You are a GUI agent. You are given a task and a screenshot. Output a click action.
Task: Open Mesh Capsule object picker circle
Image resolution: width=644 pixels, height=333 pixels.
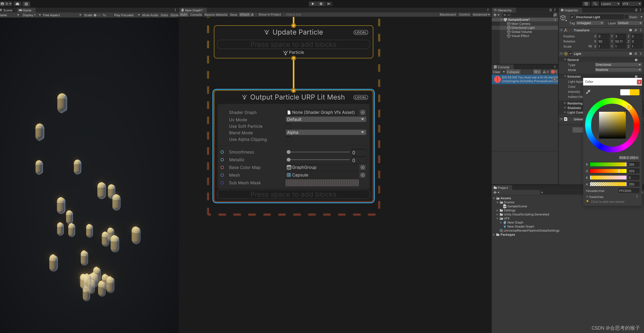[x=363, y=175]
